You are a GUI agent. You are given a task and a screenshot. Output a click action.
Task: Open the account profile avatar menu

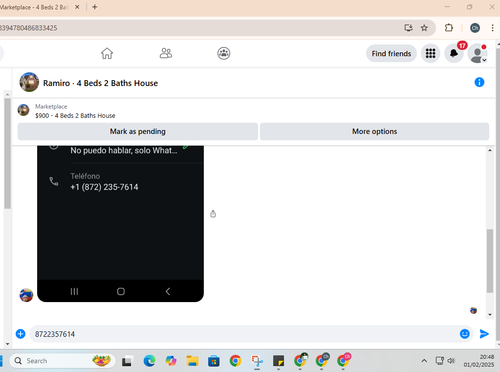click(x=477, y=53)
